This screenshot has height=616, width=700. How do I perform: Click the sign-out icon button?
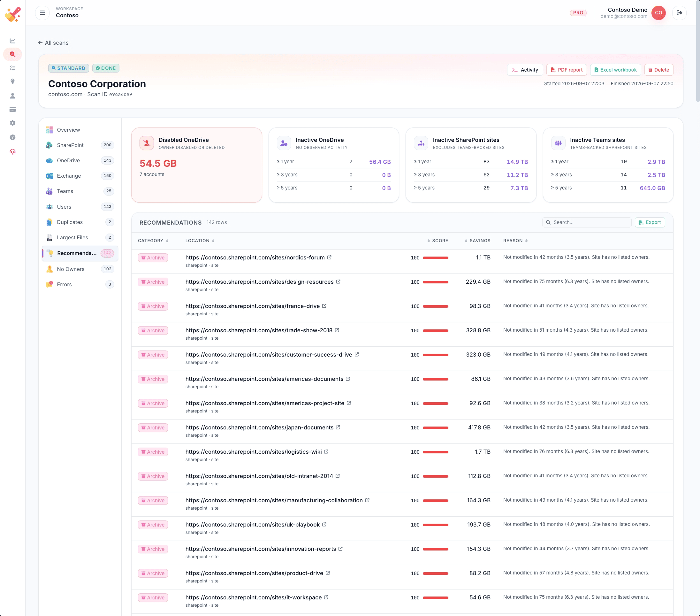[x=679, y=13]
